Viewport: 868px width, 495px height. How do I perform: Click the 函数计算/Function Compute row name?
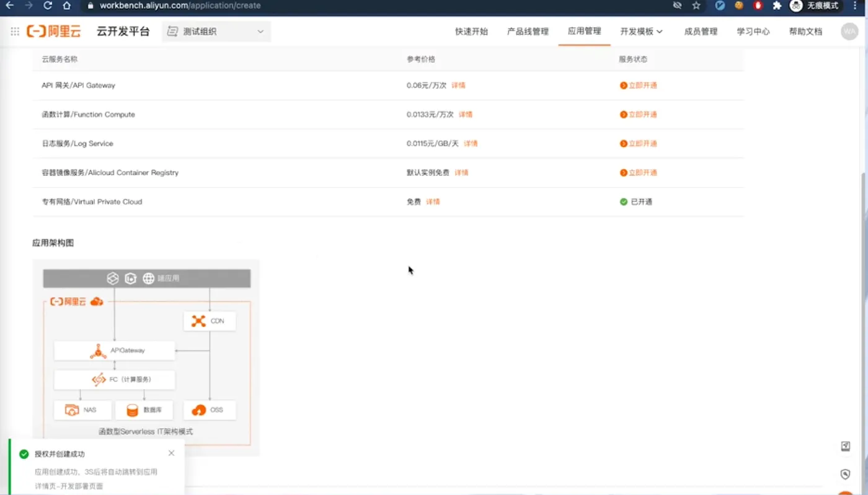pos(88,115)
